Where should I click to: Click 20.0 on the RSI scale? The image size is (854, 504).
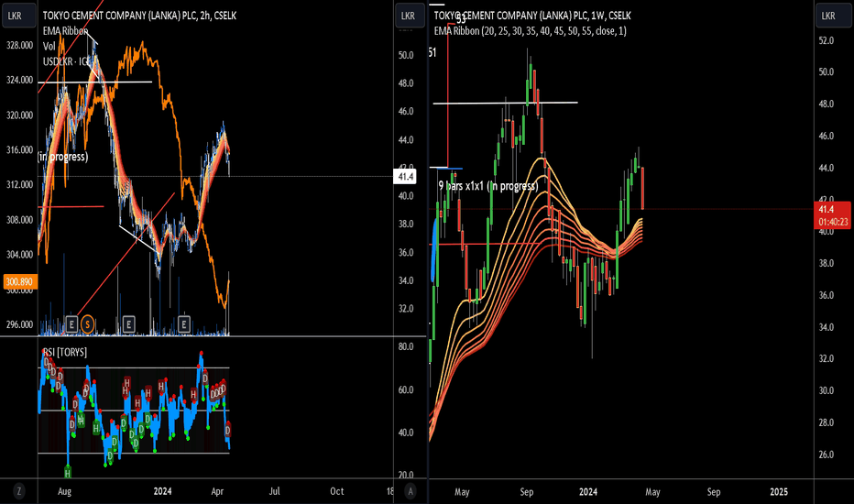click(x=406, y=475)
